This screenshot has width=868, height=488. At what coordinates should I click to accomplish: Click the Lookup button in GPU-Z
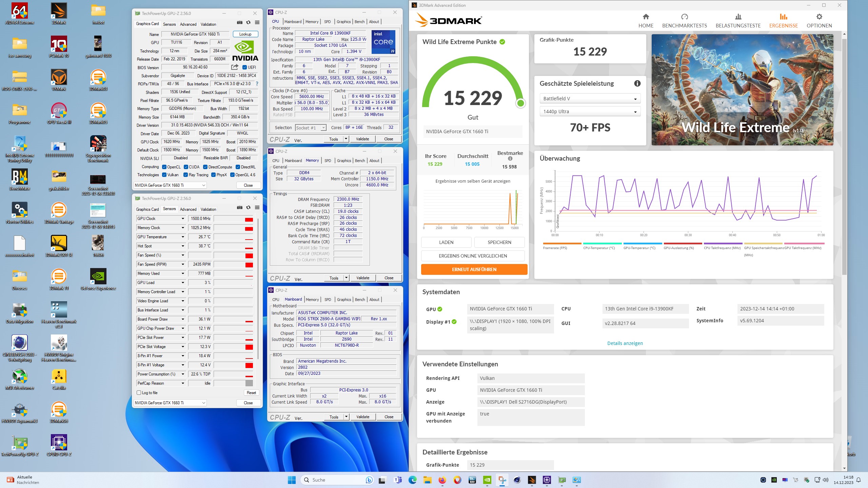pos(245,34)
